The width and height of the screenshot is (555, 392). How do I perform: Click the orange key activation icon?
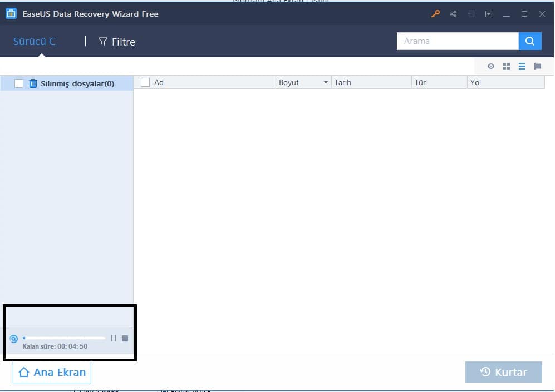coord(435,14)
